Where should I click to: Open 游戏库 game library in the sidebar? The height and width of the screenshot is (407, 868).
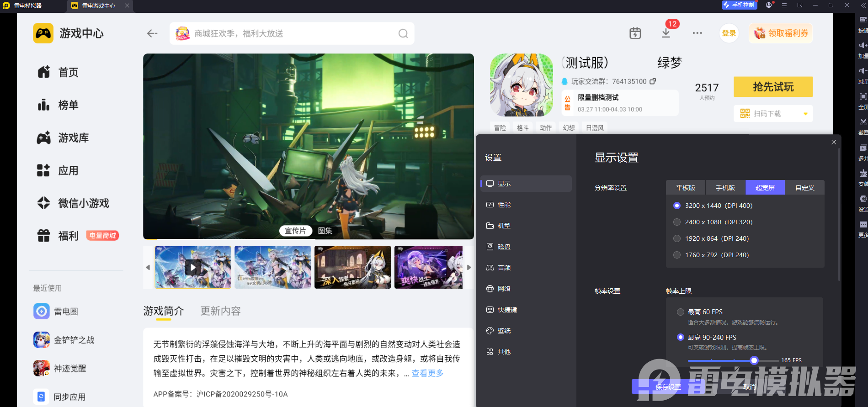(63, 138)
